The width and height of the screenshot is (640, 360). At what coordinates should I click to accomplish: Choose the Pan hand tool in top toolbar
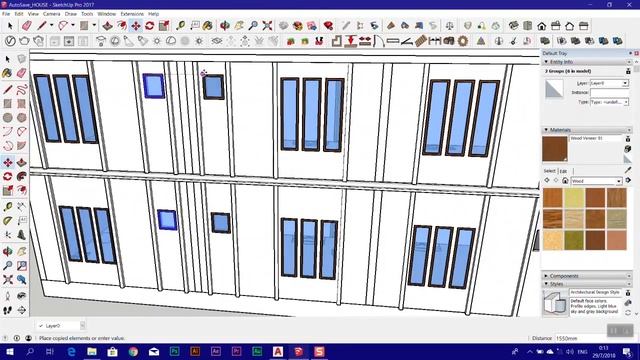click(x=239, y=26)
